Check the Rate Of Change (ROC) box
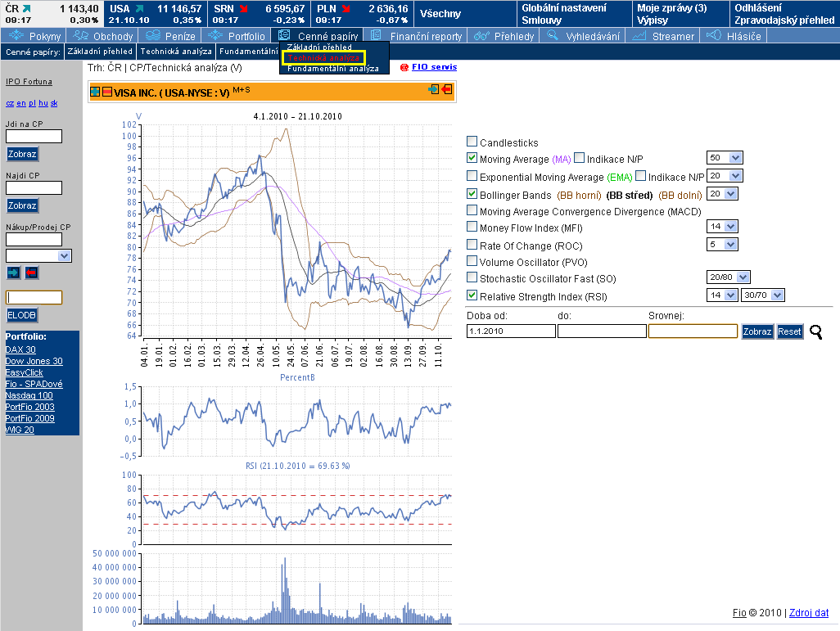The height and width of the screenshot is (631, 840). click(472, 244)
